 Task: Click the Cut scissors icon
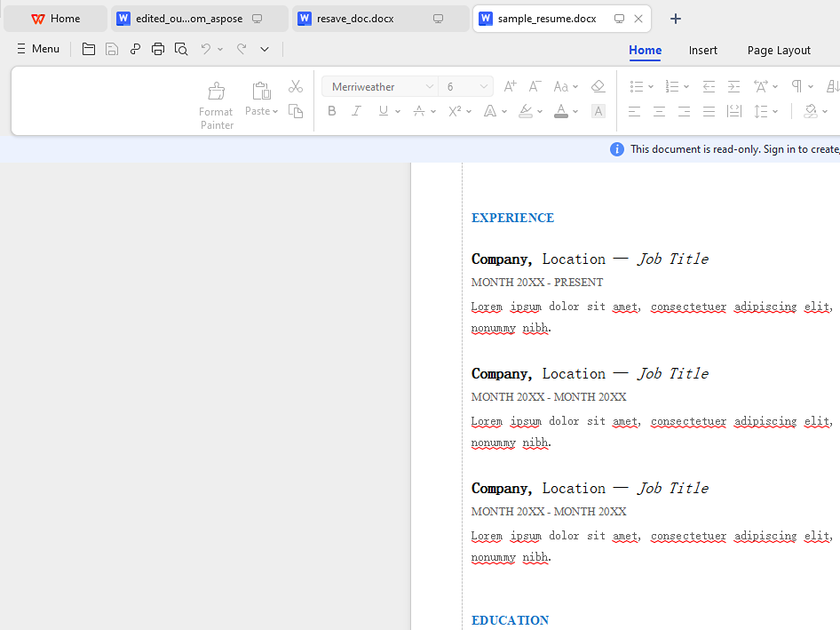point(296,86)
